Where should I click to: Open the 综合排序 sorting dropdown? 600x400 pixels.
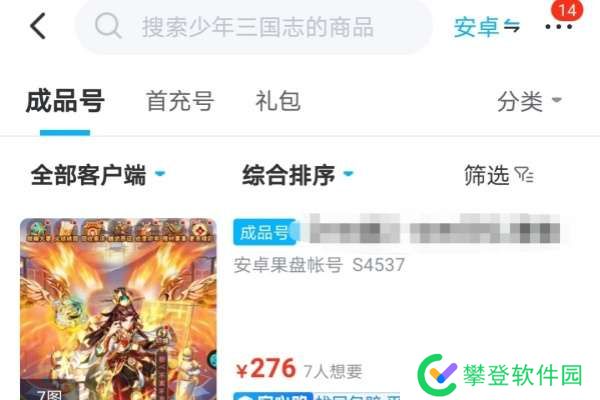pyautogui.click(x=298, y=175)
